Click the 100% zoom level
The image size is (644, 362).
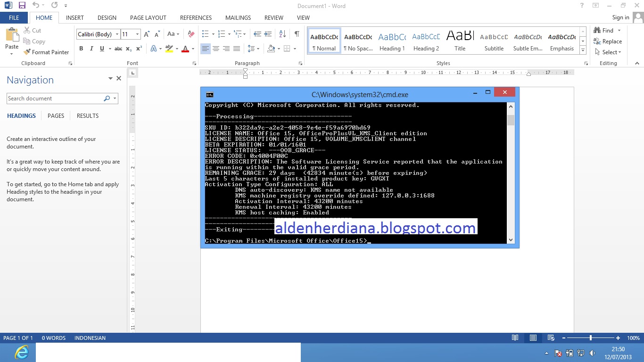pyautogui.click(x=633, y=338)
